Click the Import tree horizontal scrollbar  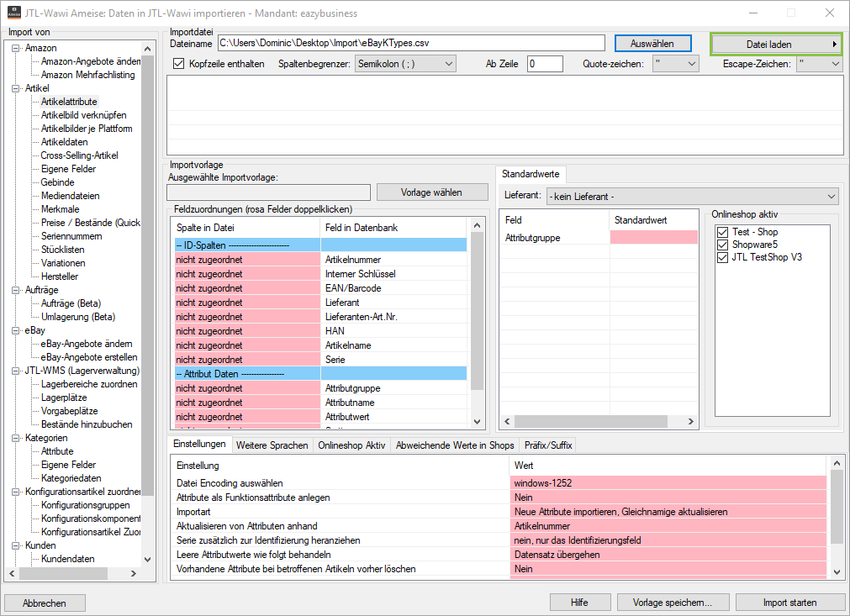point(63,572)
